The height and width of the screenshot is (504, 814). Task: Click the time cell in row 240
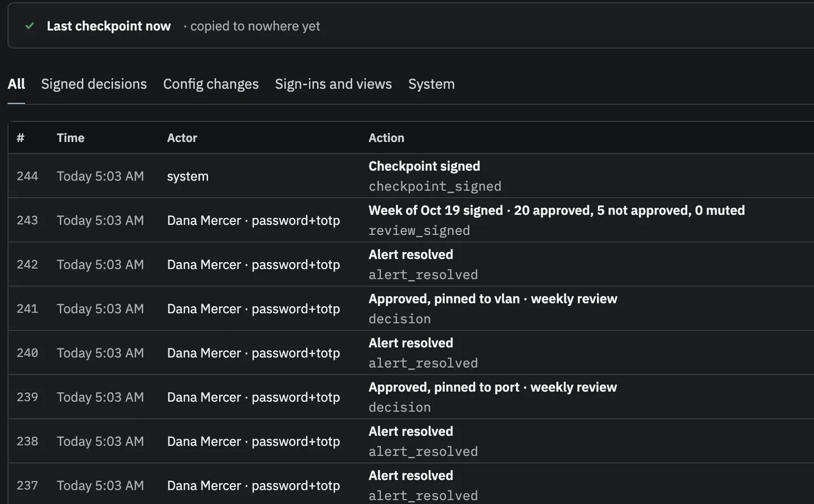click(x=101, y=353)
